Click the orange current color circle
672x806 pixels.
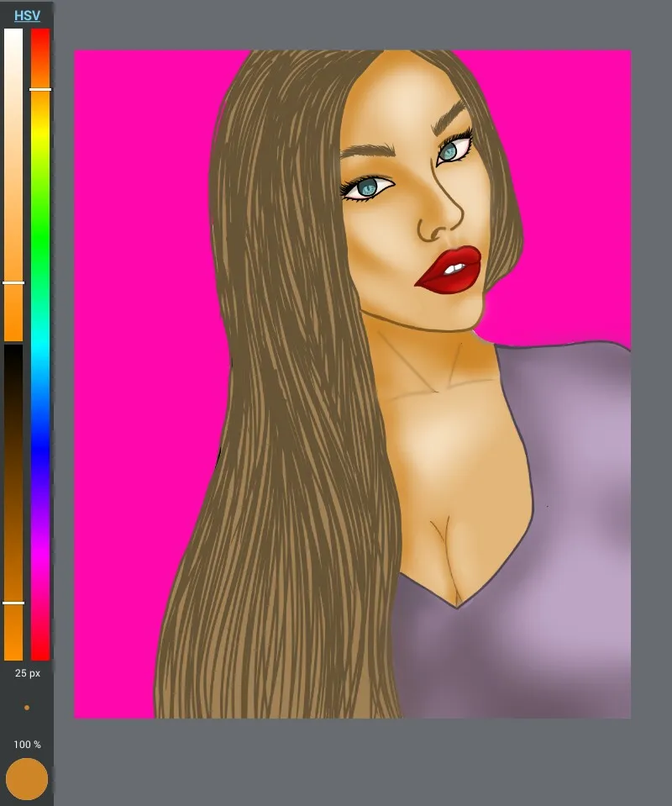coord(27,779)
